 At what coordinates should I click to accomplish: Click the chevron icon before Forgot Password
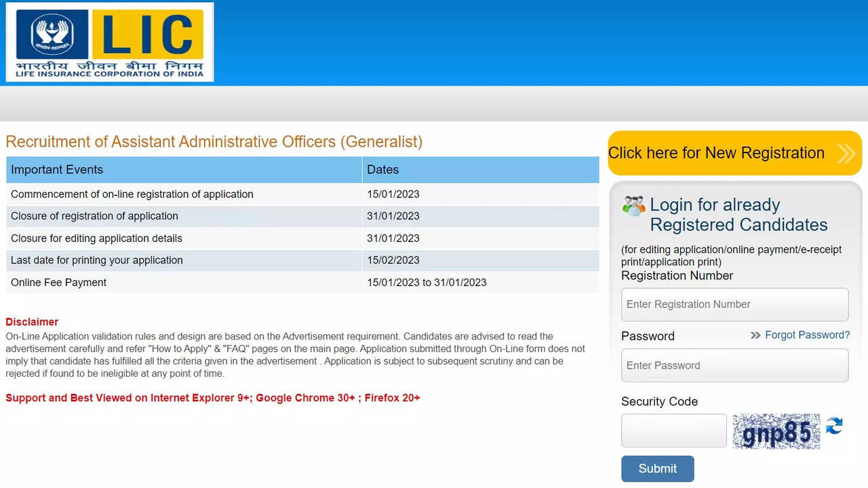point(755,335)
